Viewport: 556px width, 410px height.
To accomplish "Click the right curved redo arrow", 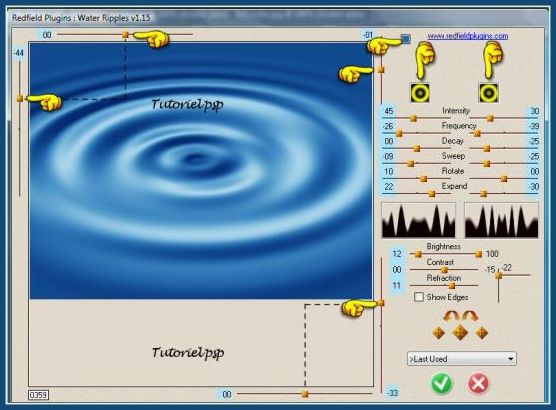I will pyautogui.click(x=469, y=316).
